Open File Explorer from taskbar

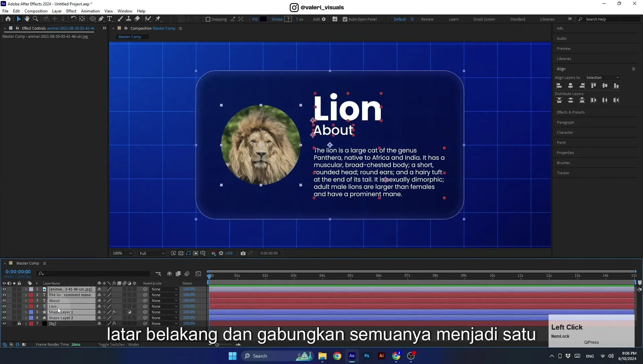click(323, 356)
